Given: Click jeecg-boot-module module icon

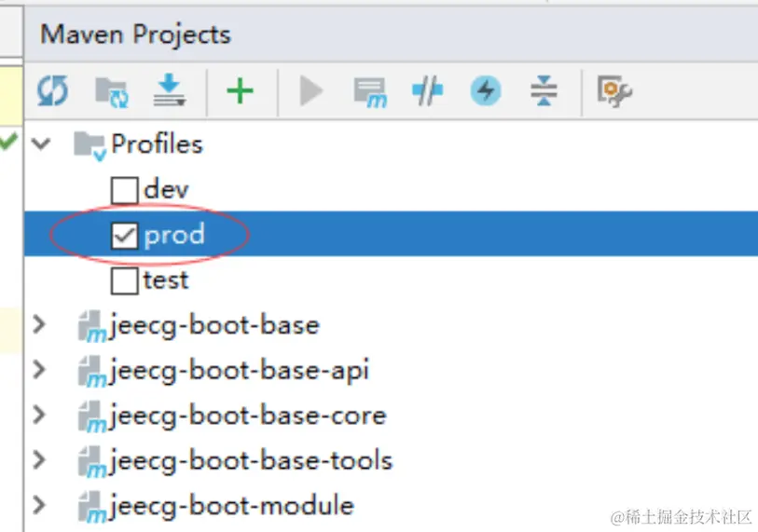Looking at the screenshot, I should tap(92, 507).
